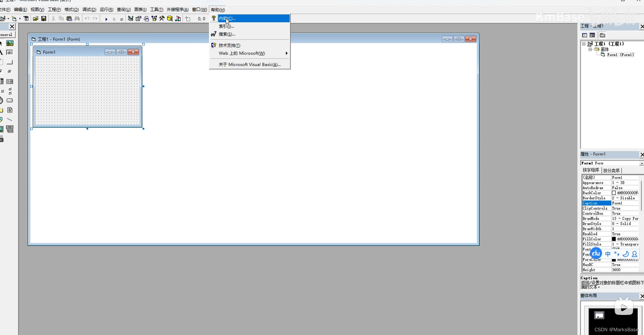Open the 外接程序(A) menu
Viewport: 644px width, 335px height.
tap(177, 10)
